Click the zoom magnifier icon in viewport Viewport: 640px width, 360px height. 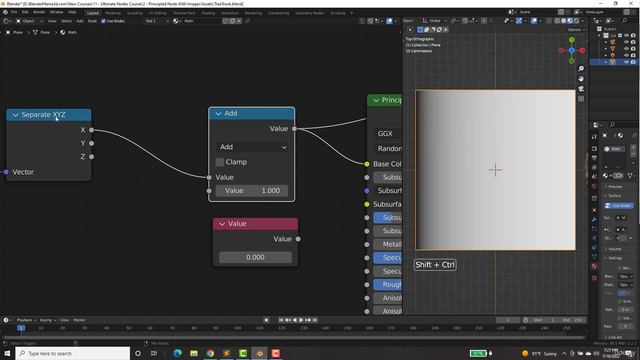(x=581, y=69)
